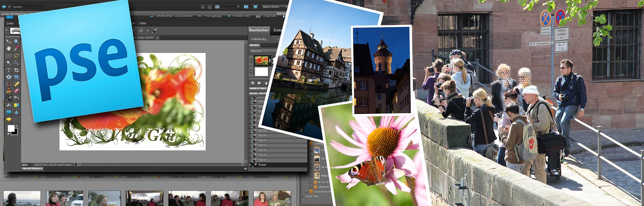
Task: Select the Sponge tool
Action: 9,119
